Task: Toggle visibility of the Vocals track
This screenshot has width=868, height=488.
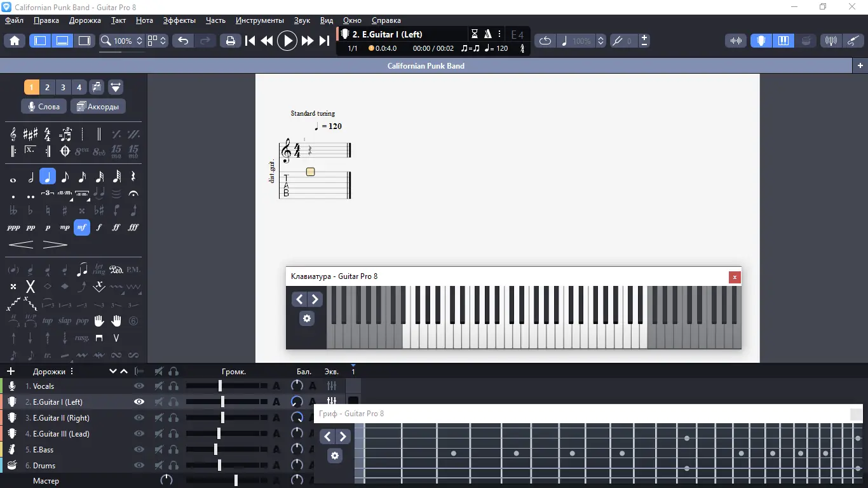Action: click(x=139, y=386)
